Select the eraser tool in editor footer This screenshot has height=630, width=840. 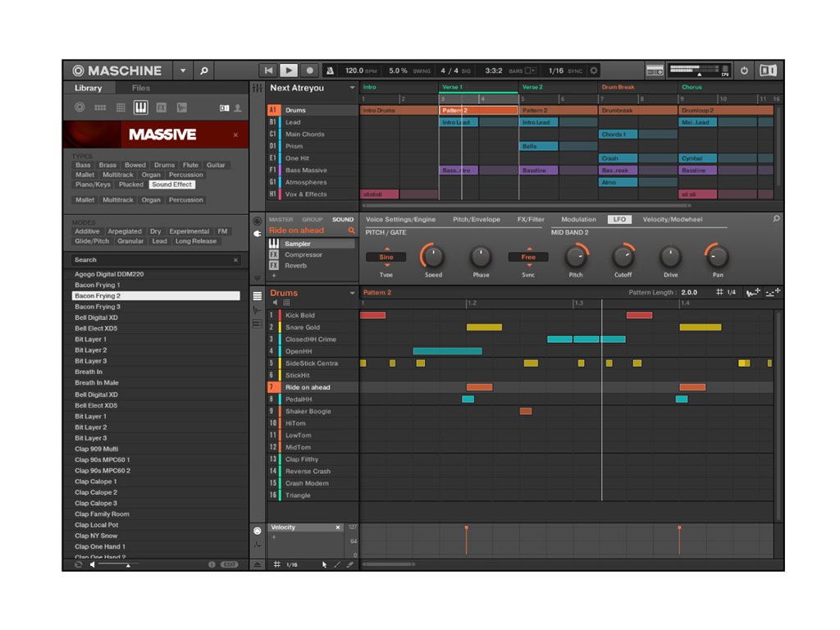[x=349, y=564]
